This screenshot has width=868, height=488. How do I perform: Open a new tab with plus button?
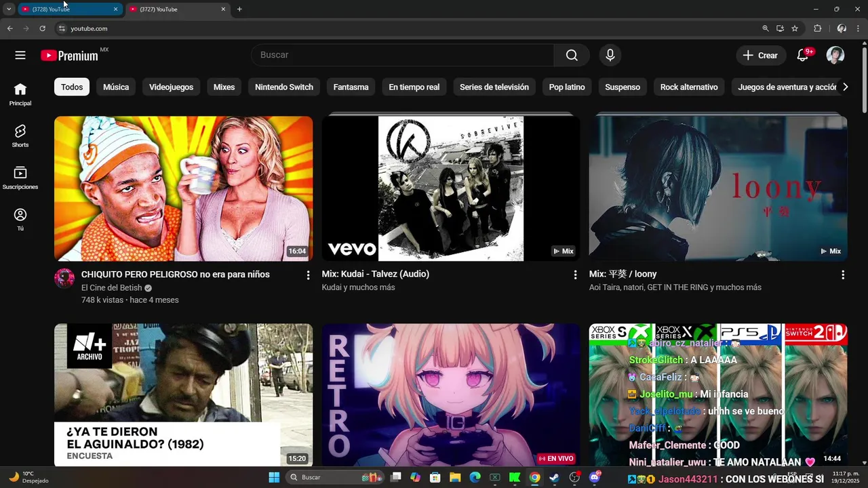tap(239, 9)
